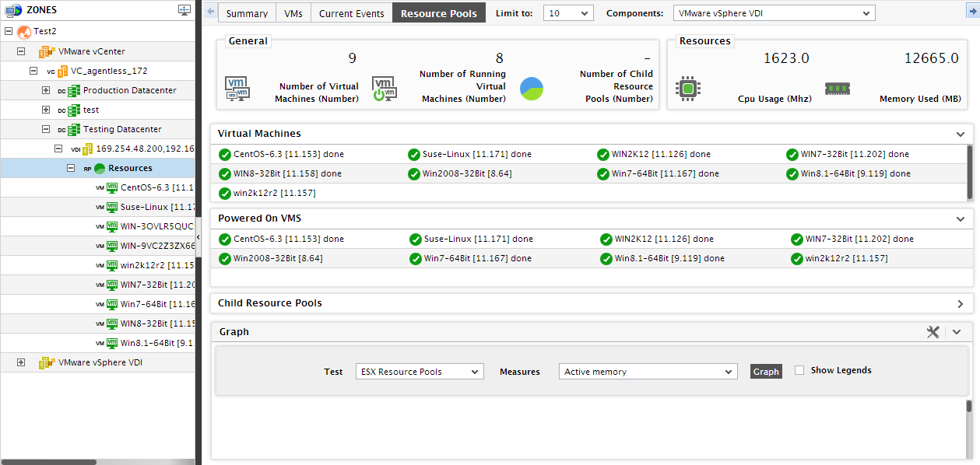Open the Test dropdown showing ESX Resource Pools

click(420, 372)
